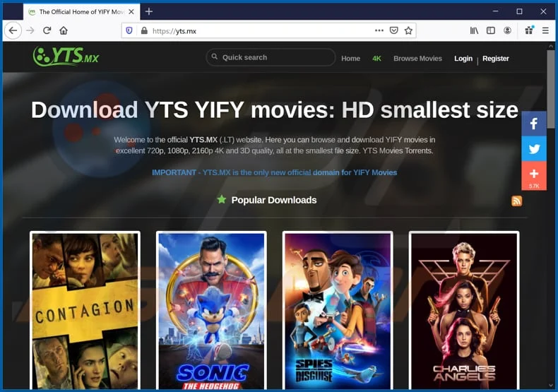Toggle the Firefox sidebar view
This screenshot has height=392, width=558.
pos(491,30)
